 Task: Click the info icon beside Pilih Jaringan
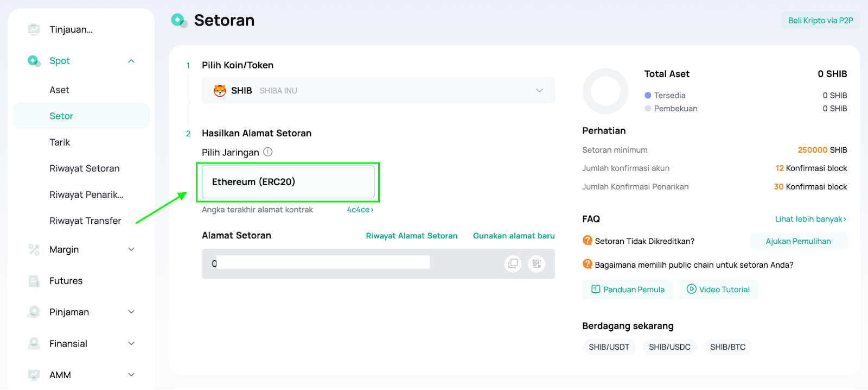(x=268, y=152)
